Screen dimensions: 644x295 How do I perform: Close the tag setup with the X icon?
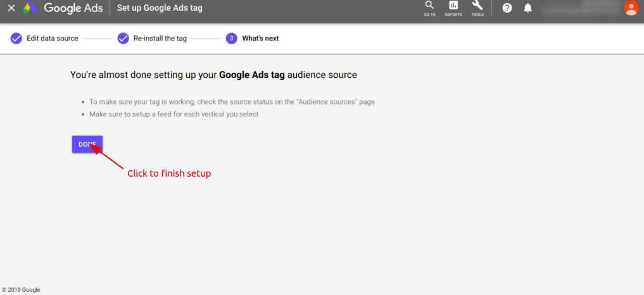[11, 8]
